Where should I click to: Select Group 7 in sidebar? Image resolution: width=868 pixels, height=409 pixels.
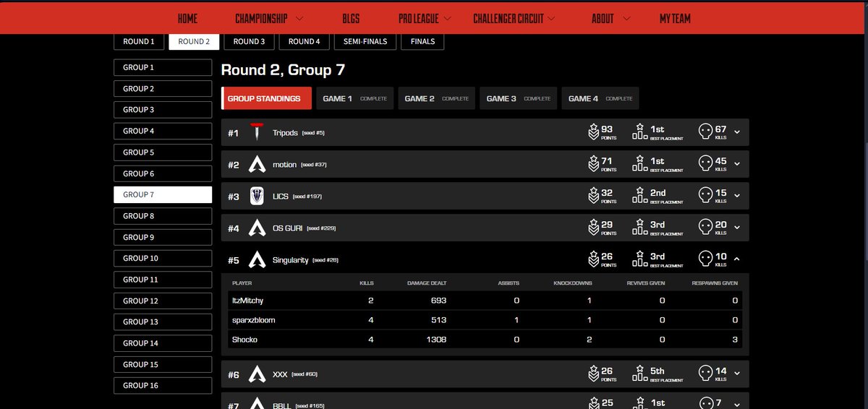tap(163, 194)
